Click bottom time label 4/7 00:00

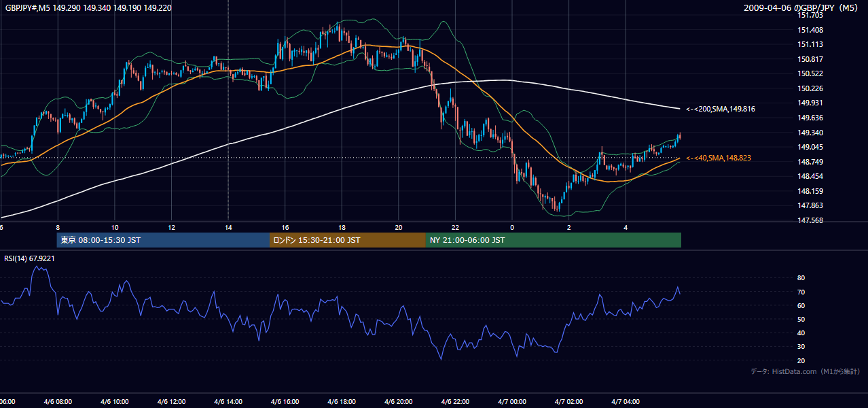click(x=512, y=401)
